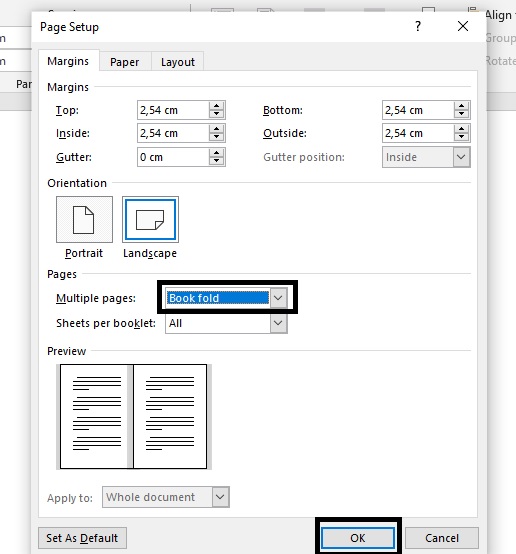Decrease the Outside margin with down arrow

[x=461, y=137]
